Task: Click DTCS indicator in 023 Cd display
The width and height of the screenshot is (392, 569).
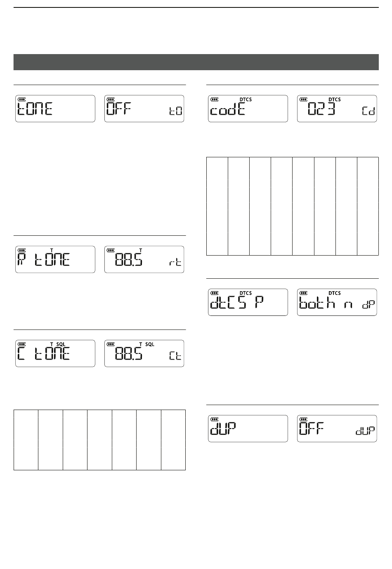Action: point(335,100)
